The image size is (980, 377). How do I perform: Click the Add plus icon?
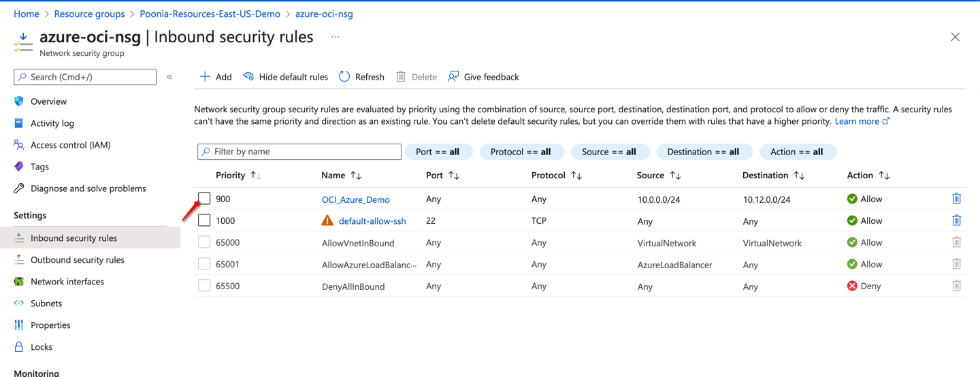[x=205, y=77]
